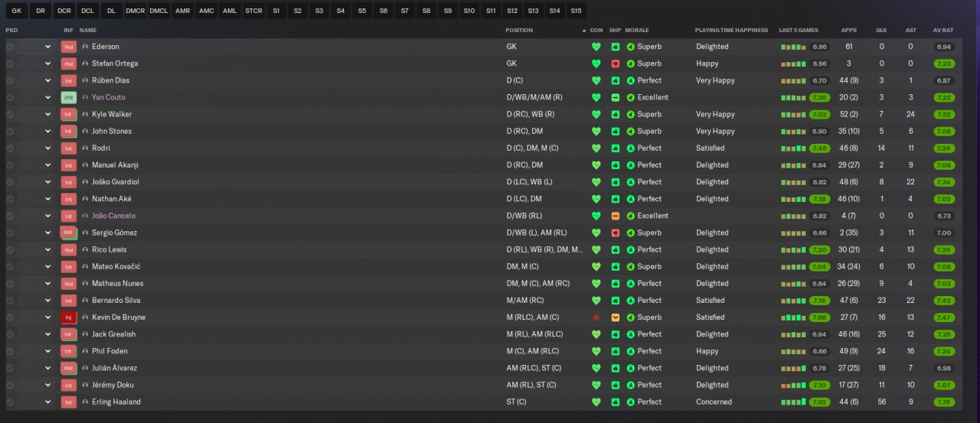Click Yan Couto's match sharpness icon
Image resolution: width=980 pixels, height=423 pixels.
(x=616, y=97)
